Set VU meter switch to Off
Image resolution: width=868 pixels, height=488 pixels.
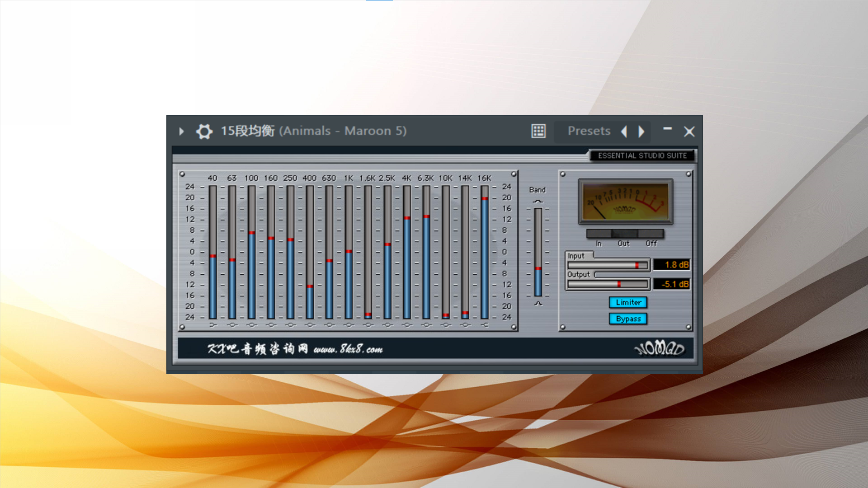point(651,234)
